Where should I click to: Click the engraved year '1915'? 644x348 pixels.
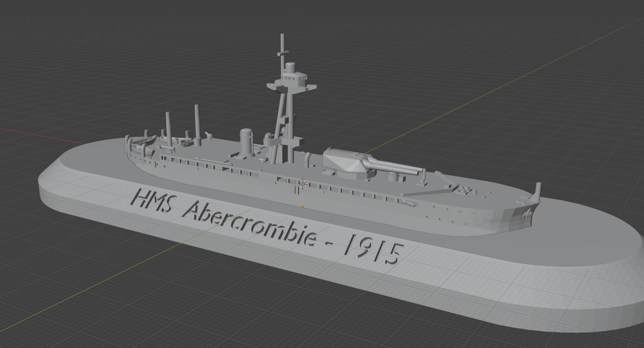[374, 249]
